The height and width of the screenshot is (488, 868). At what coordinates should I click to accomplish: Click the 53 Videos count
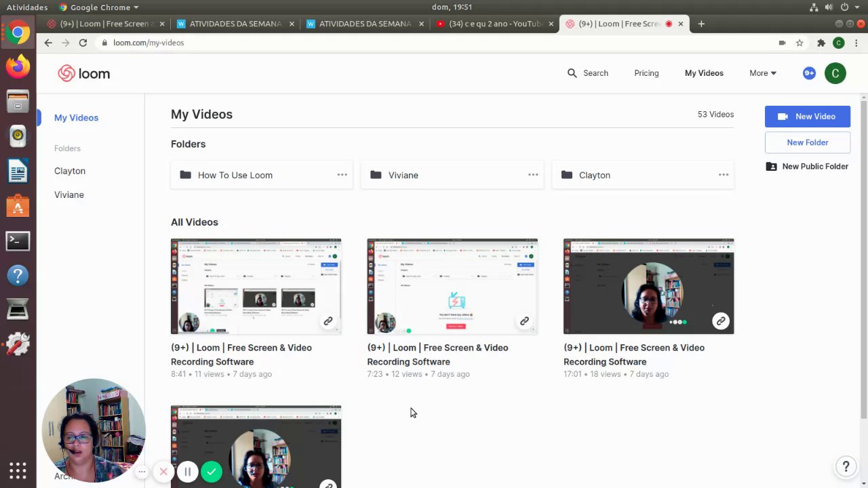(x=715, y=115)
